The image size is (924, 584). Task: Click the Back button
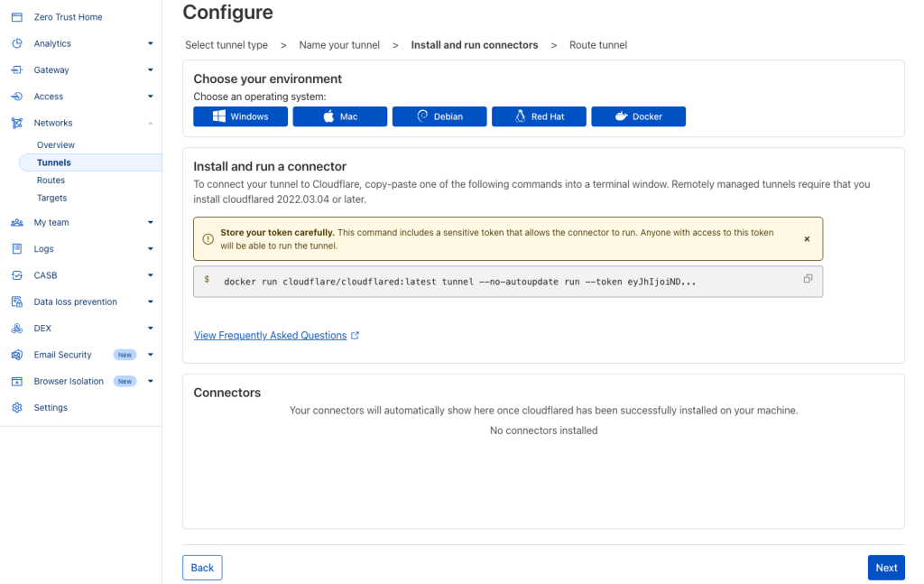202,568
